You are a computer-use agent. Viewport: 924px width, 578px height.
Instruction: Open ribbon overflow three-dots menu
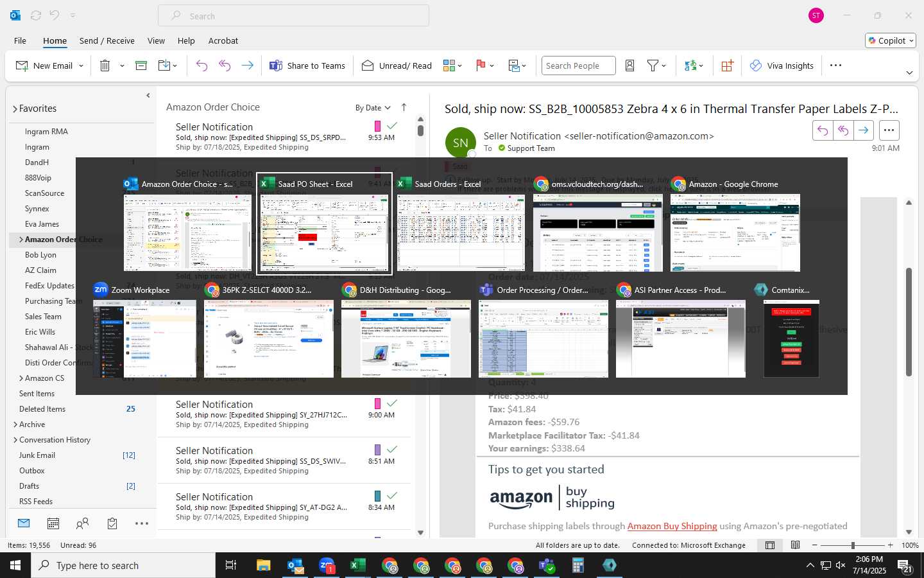pyautogui.click(x=835, y=66)
